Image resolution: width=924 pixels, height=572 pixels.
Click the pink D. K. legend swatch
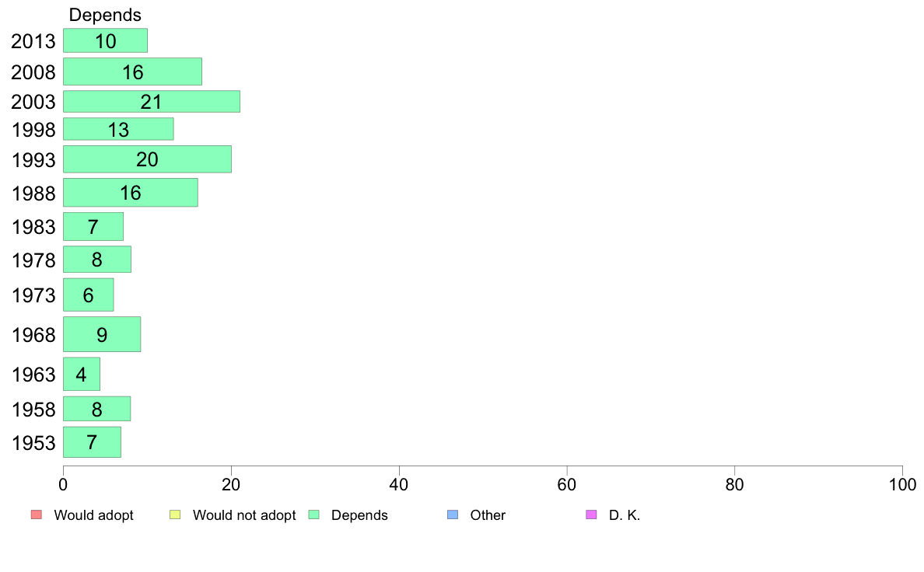(592, 514)
